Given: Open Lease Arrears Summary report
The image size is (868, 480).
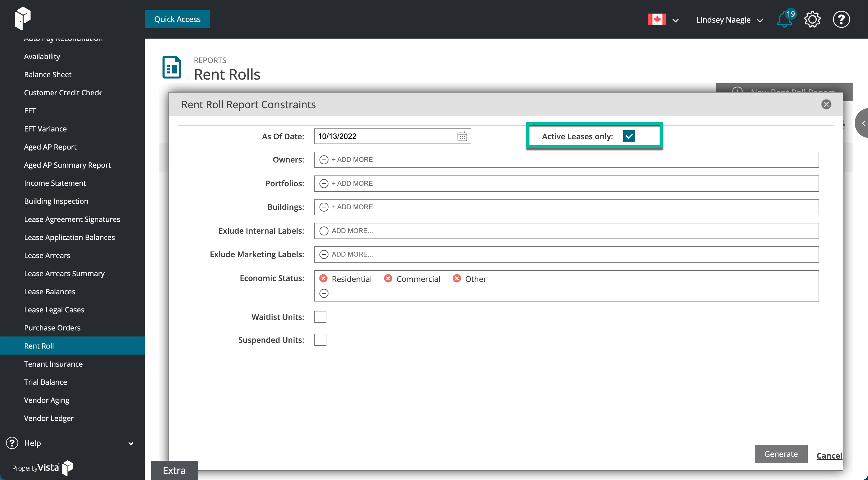Looking at the screenshot, I should (x=64, y=273).
